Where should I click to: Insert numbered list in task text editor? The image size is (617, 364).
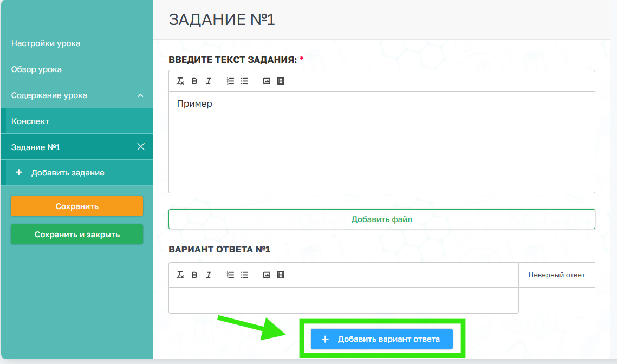point(230,81)
